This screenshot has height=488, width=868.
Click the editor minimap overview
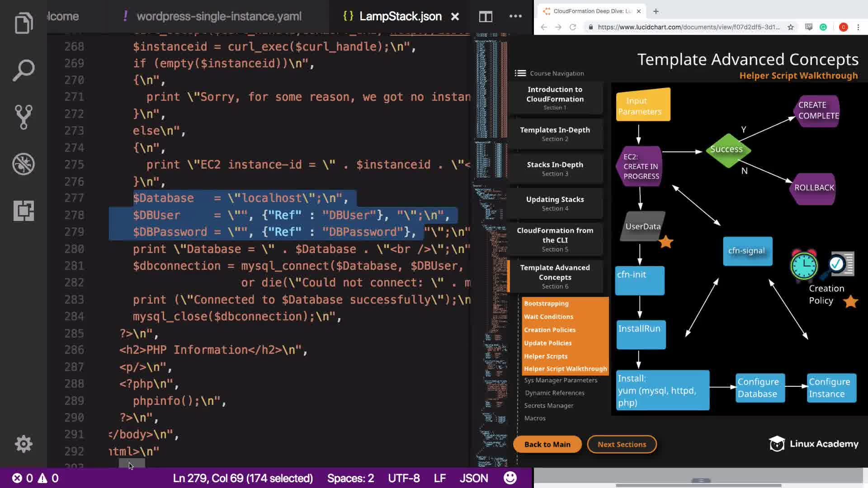click(x=491, y=226)
